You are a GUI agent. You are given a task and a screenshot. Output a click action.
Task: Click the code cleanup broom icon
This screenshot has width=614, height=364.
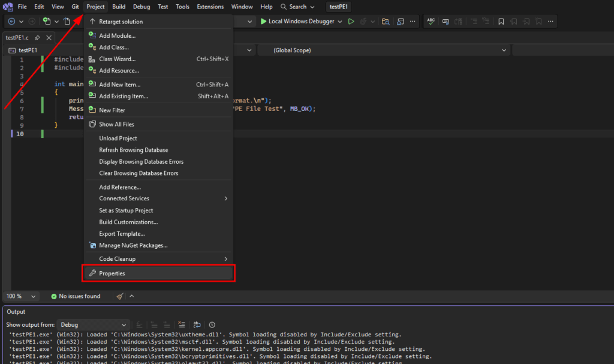pos(120,296)
